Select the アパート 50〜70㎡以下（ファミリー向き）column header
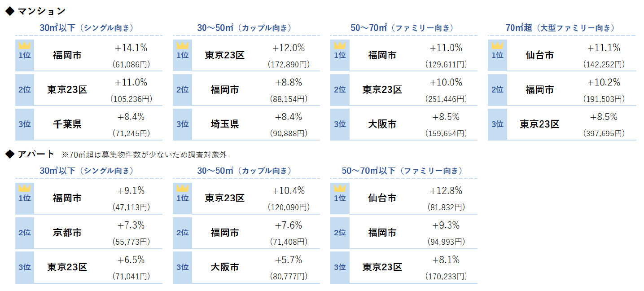The width and height of the screenshot is (644, 291). [402, 171]
